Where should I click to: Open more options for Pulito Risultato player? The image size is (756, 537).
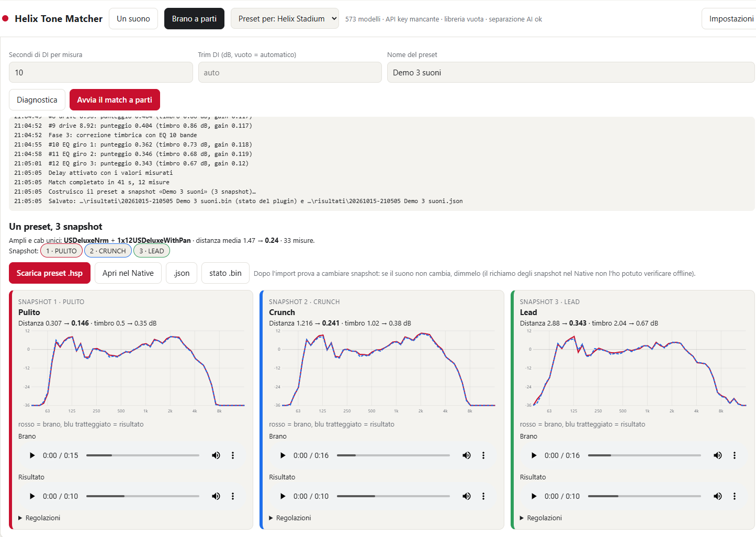click(233, 496)
